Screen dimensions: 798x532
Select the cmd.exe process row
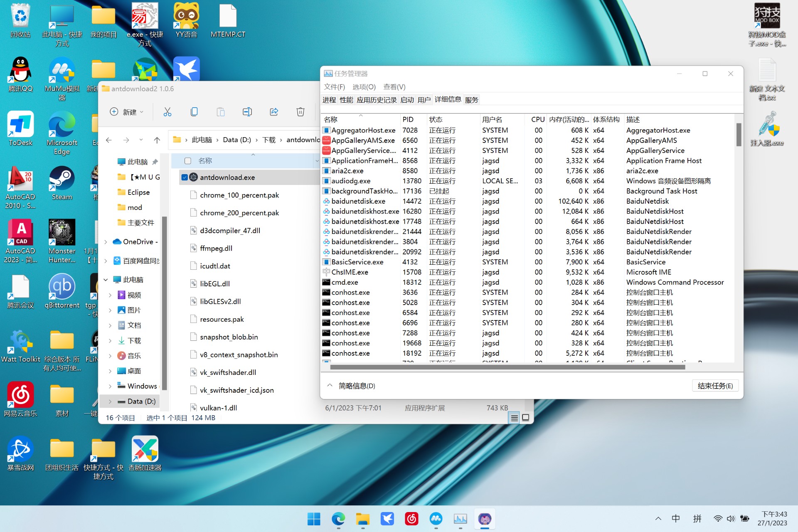528,282
